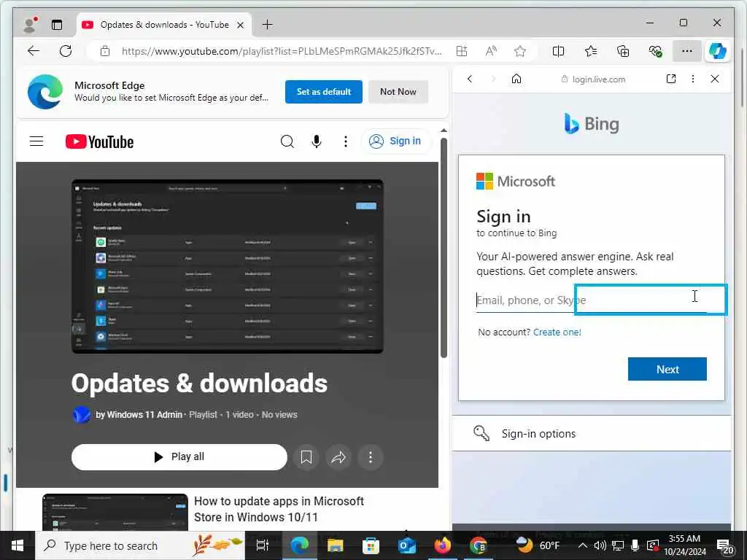
Task: Click the YouTube URL address bar
Action: (x=281, y=51)
